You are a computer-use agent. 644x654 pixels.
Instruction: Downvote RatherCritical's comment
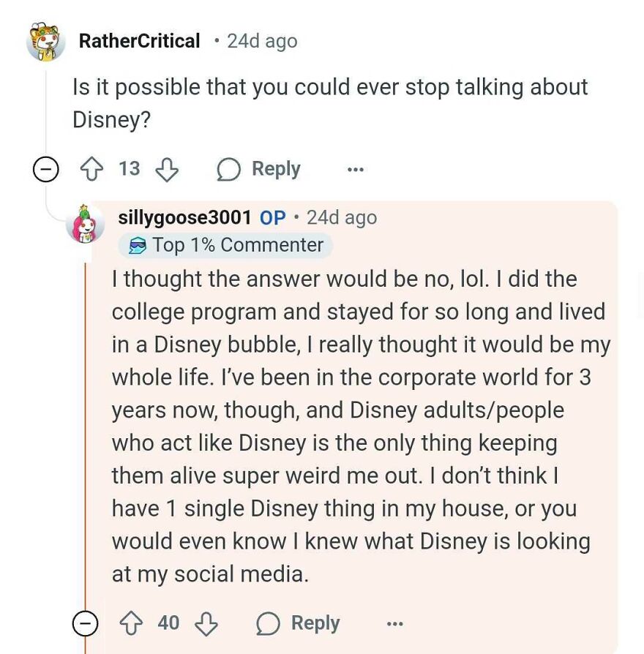point(167,169)
